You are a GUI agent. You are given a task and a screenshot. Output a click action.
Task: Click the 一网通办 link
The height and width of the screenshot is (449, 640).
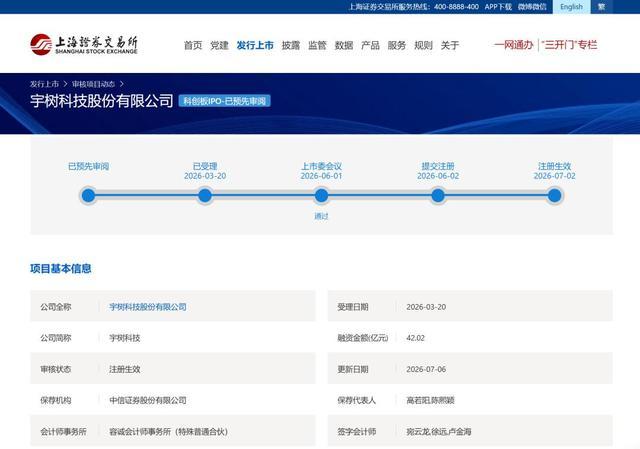(514, 44)
